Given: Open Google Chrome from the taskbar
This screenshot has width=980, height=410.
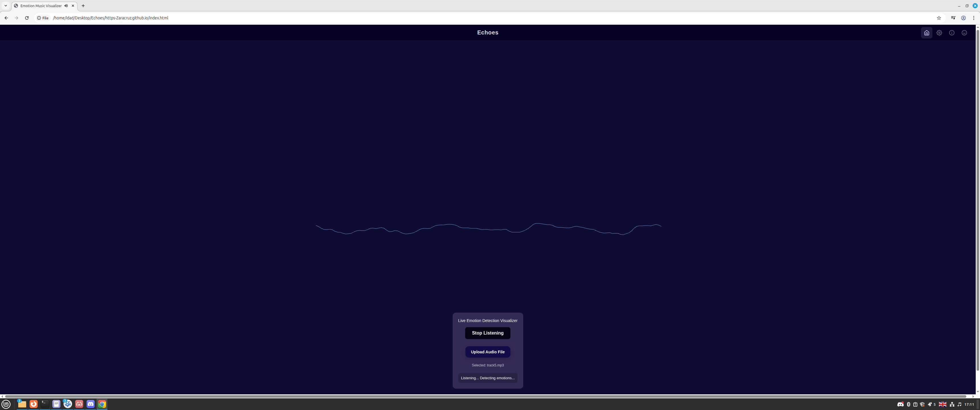Looking at the screenshot, I should [102, 404].
